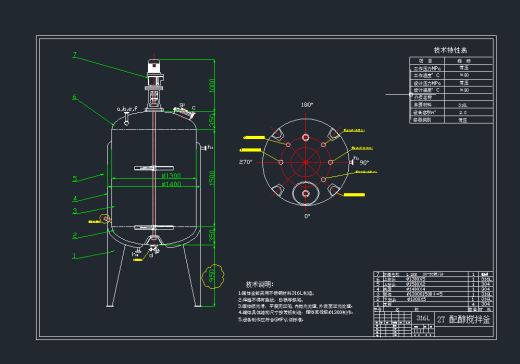Select the 350 dimension between 1500 and 950

[212, 235]
